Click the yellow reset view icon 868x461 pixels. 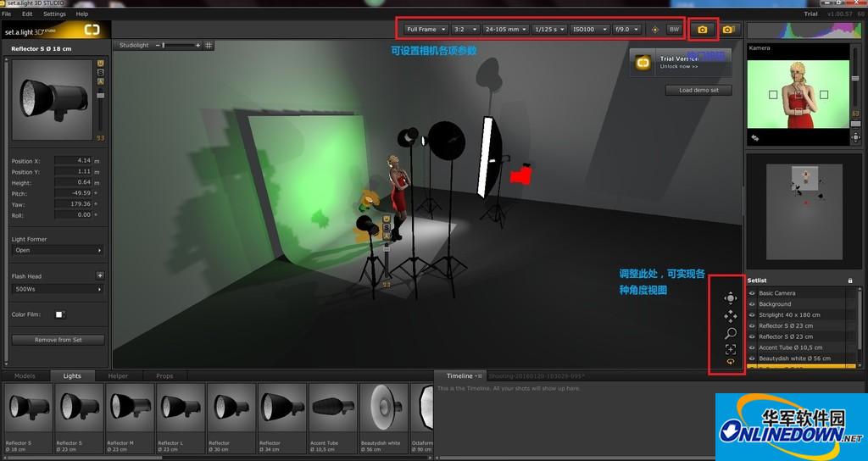tap(730, 361)
